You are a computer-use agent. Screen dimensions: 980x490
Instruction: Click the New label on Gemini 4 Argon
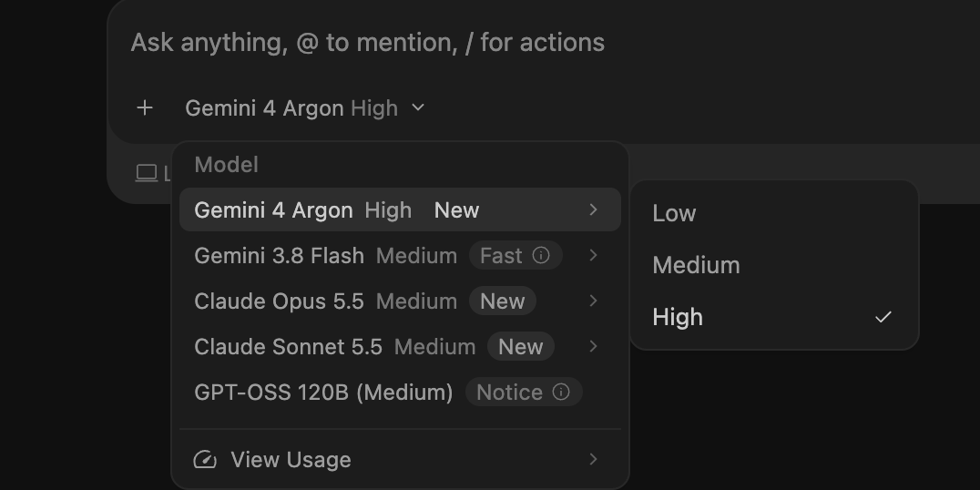tap(457, 210)
